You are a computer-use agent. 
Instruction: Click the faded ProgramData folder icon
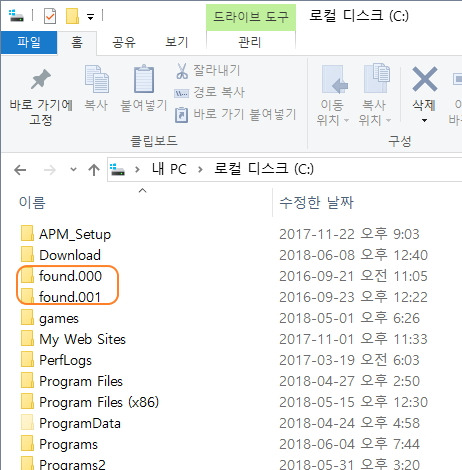pos(27,422)
